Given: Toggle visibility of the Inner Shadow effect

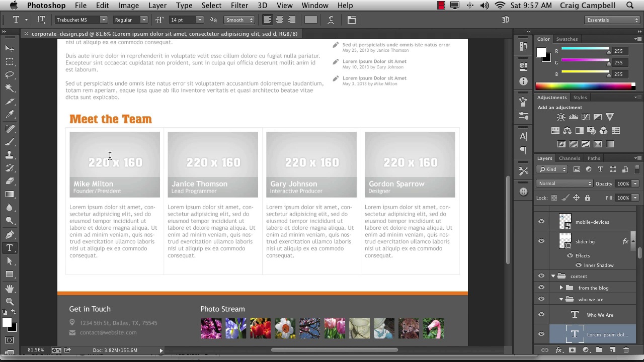Looking at the screenshot, I should coord(579,265).
